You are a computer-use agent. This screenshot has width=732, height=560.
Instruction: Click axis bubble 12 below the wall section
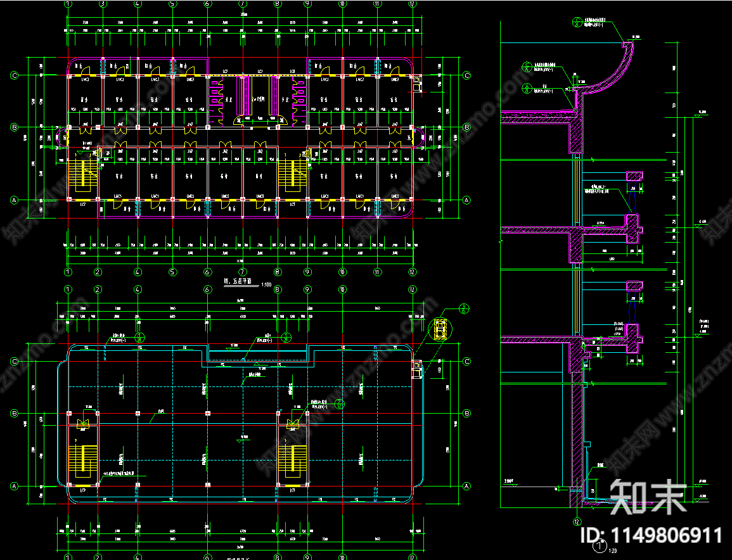577,522
